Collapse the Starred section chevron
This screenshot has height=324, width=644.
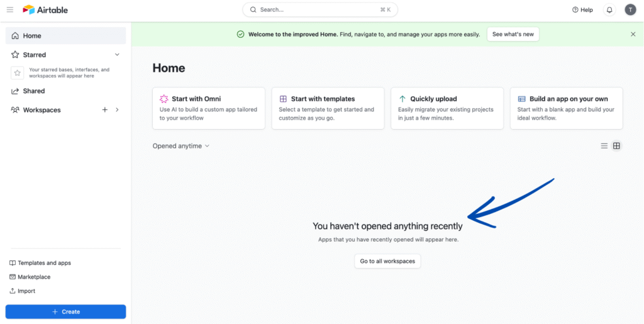(117, 55)
